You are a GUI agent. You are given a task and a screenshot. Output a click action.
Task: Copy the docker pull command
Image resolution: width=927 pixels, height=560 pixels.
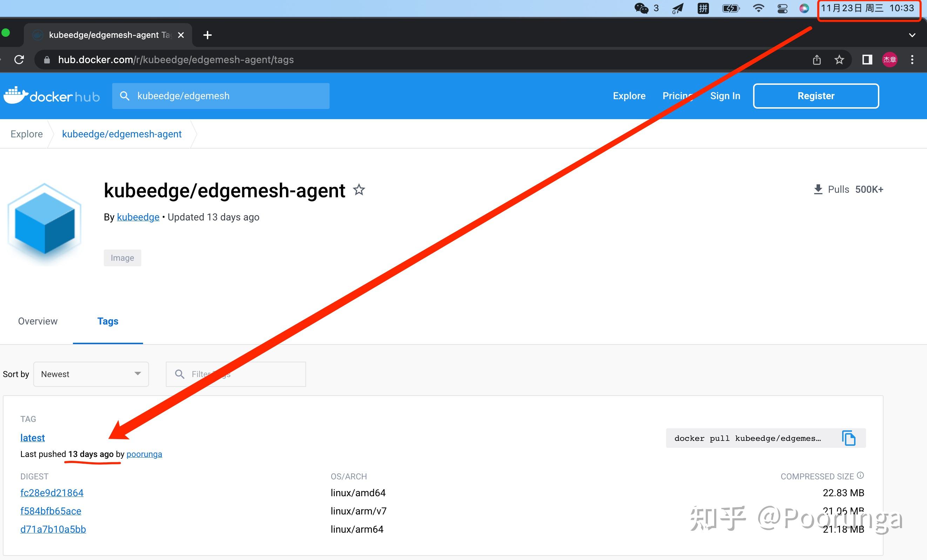pyautogui.click(x=849, y=438)
